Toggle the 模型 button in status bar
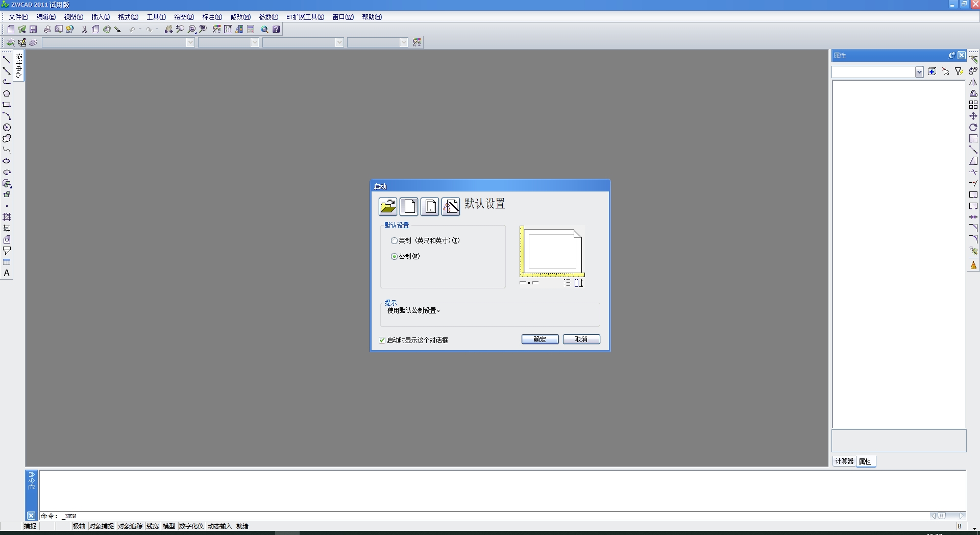980x535 pixels. pos(169,526)
